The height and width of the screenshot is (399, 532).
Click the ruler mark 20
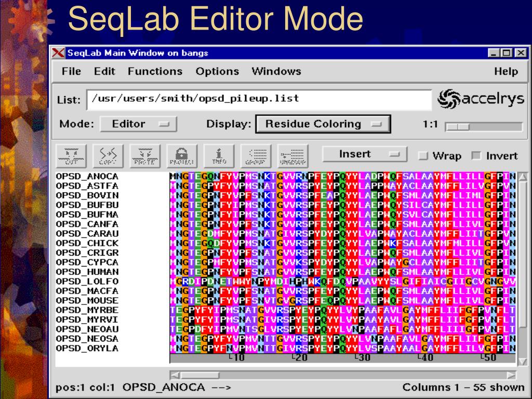click(x=300, y=357)
